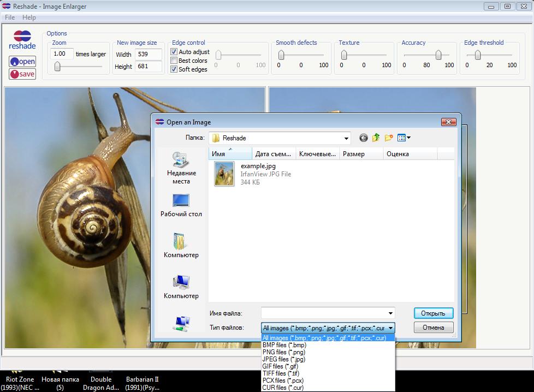Open Недавние места in sidebar
Screen dimensions: 534x392
[x=181, y=168]
